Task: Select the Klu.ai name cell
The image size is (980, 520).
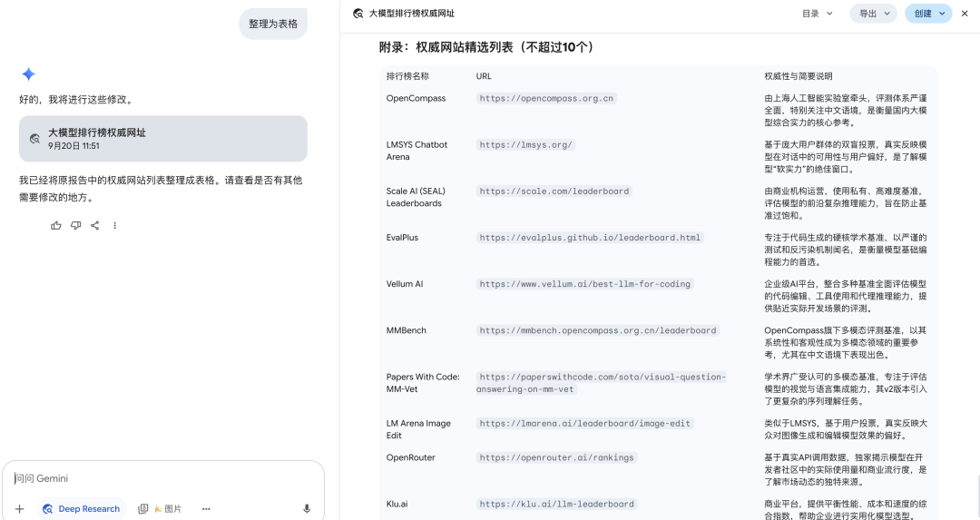Action: click(397, 504)
